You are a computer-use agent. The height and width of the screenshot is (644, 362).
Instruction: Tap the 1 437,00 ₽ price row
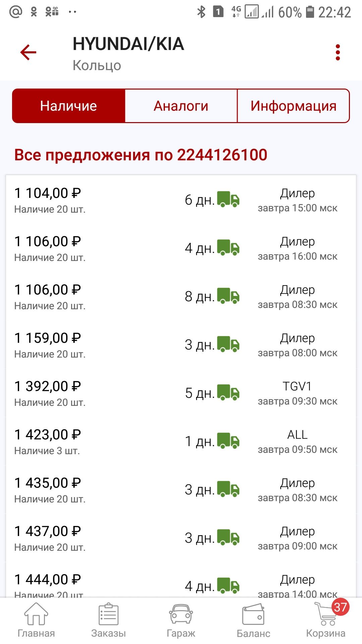(x=181, y=538)
